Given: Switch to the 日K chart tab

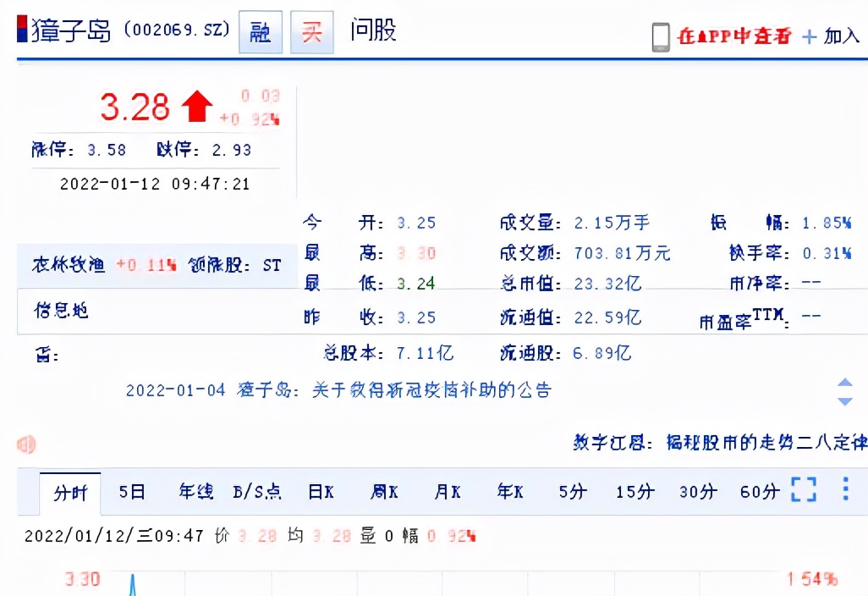Looking at the screenshot, I should tap(321, 492).
